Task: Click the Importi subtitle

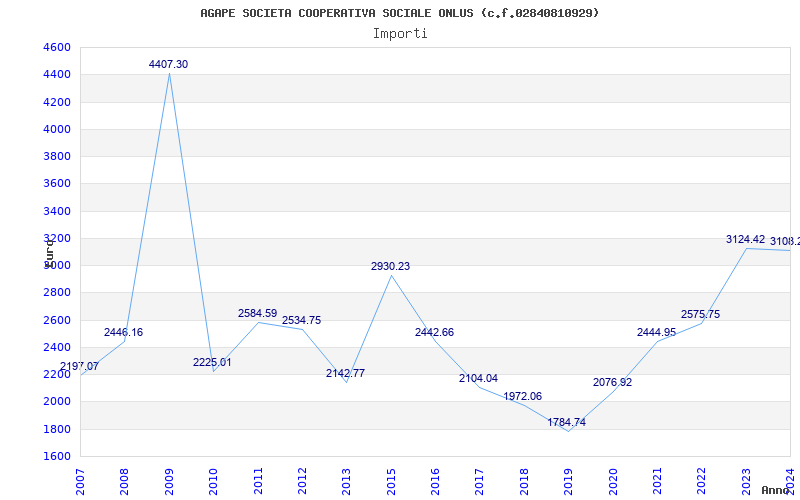Action: (x=400, y=34)
